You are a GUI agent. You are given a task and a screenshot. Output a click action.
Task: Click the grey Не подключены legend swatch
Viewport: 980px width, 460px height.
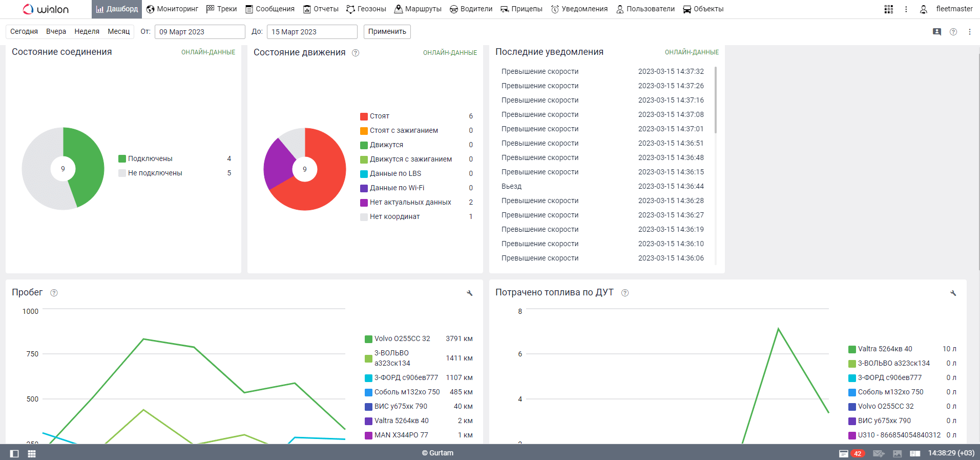tap(122, 173)
